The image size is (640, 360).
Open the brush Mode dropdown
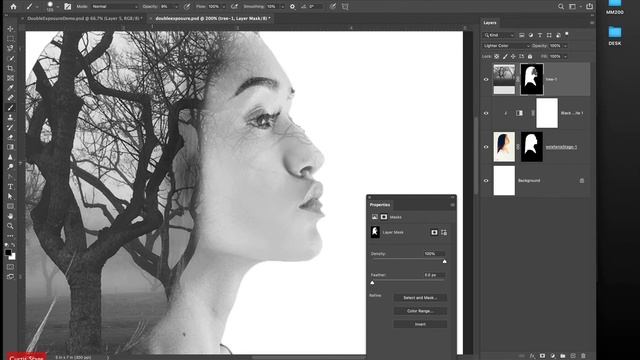[115, 7]
